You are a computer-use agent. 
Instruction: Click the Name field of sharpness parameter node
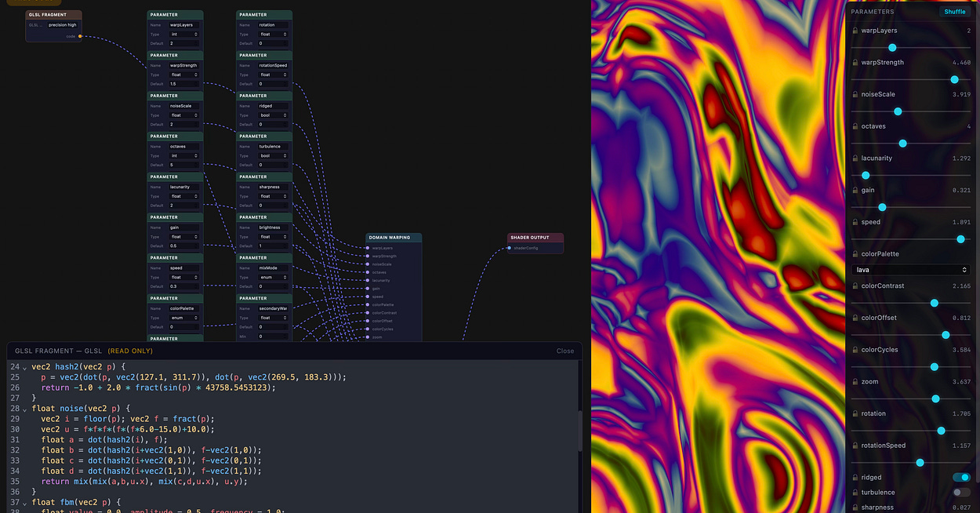pyautogui.click(x=273, y=187)
